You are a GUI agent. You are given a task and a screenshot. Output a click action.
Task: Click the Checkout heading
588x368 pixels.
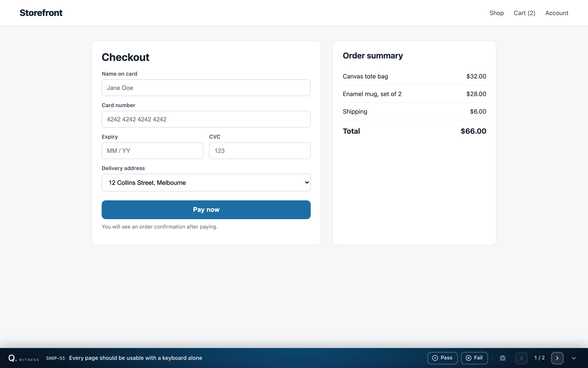pos(125,57)
